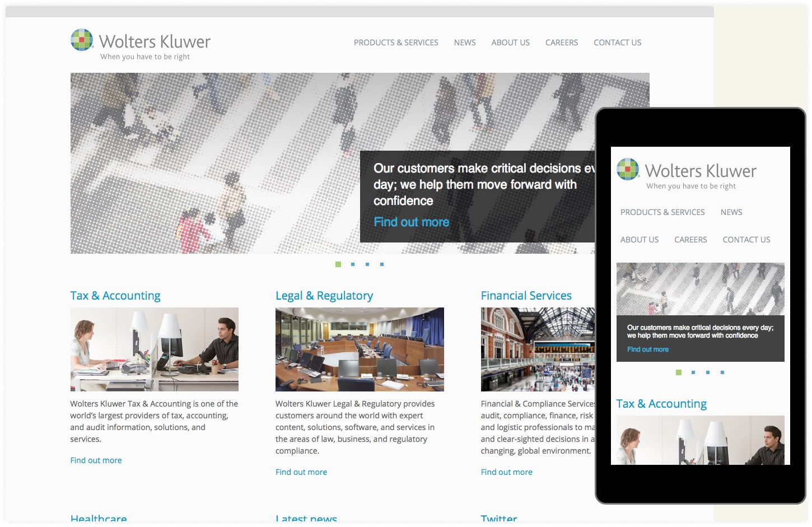The width and height of the screenshot is (812, 527).
Task: Click the Wolters Kluwer logo in desktop header
Action: tap(141, 44)
